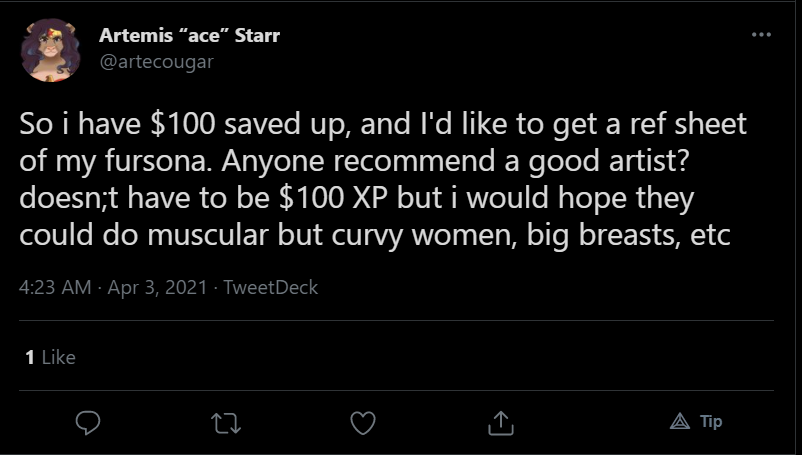This screenshot has height=455, width=802.
Task: Click the Tip text label
Action: [x=711, y=421]
